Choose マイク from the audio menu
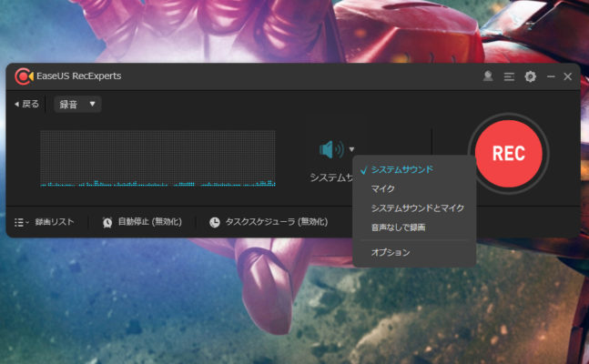Image resolution: width=589 pixels, height=364 pixels. [x=382, y=188]
